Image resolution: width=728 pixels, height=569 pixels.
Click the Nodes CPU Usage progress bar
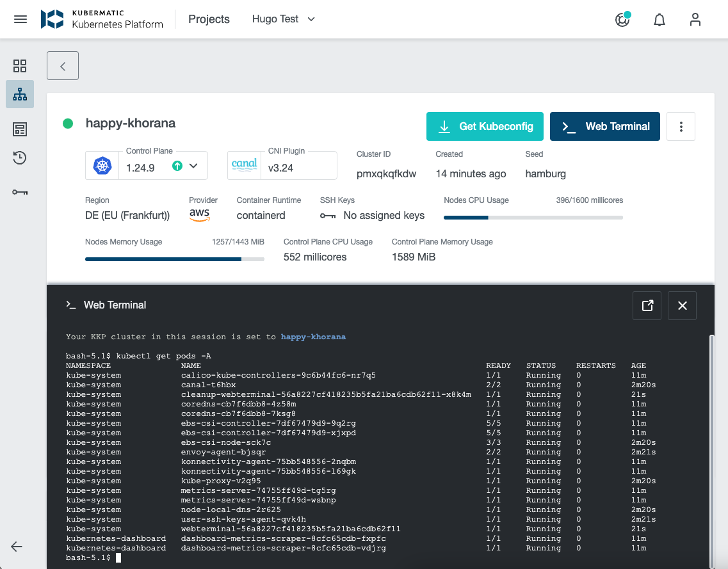point(533,217)
